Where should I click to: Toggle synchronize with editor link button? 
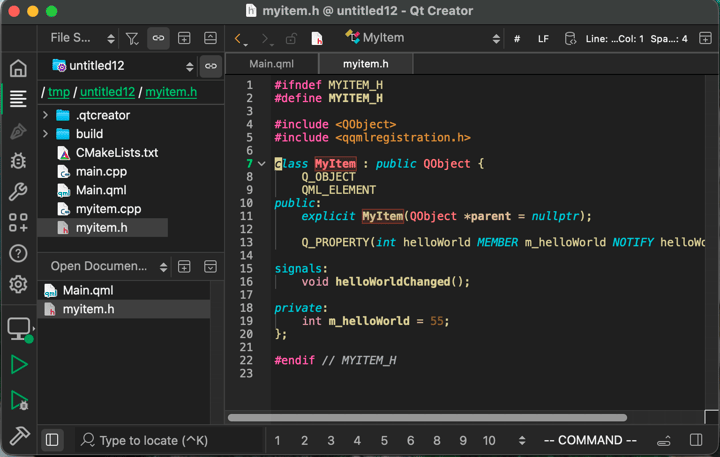click(158, 38)
